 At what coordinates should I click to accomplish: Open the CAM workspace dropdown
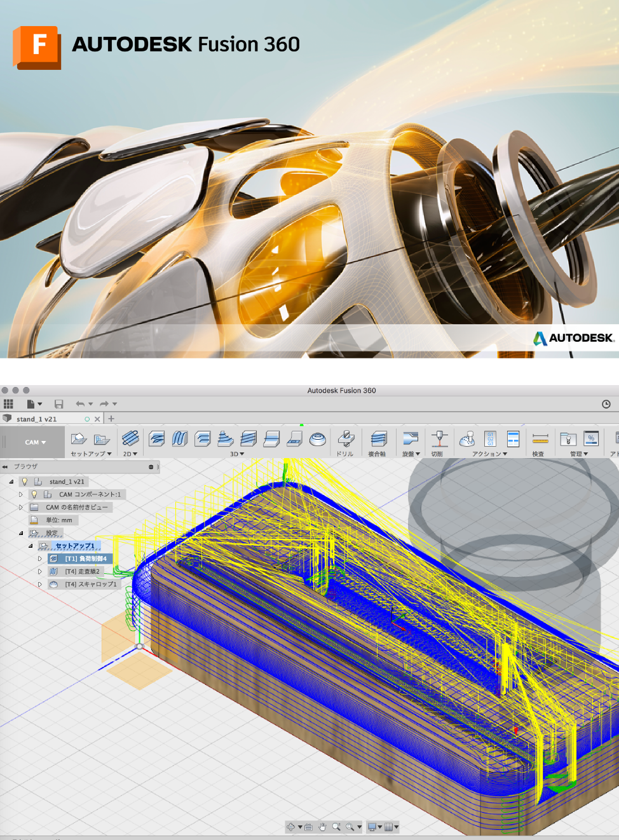[36, 442]
